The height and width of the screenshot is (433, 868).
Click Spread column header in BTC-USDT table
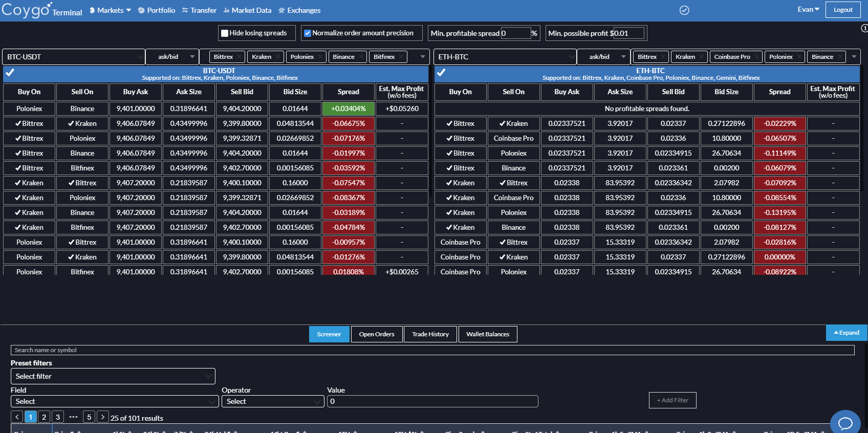point(349,92)
